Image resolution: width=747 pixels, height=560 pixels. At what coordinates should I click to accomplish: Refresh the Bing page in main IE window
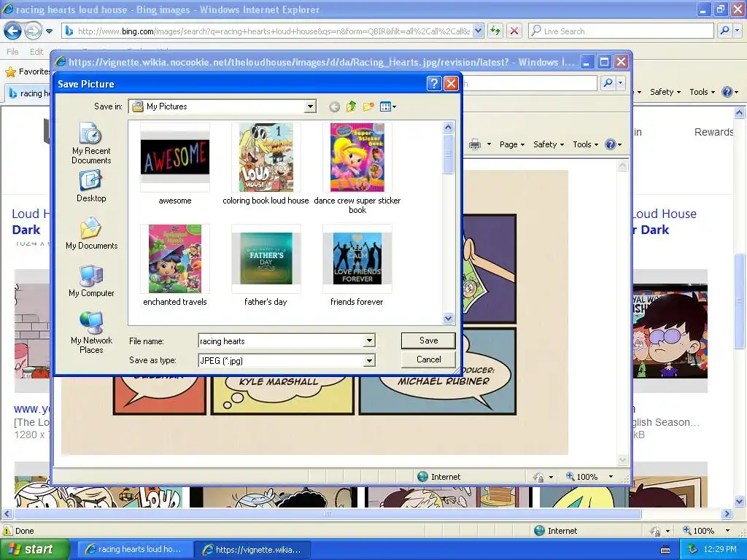click(495, 31)
